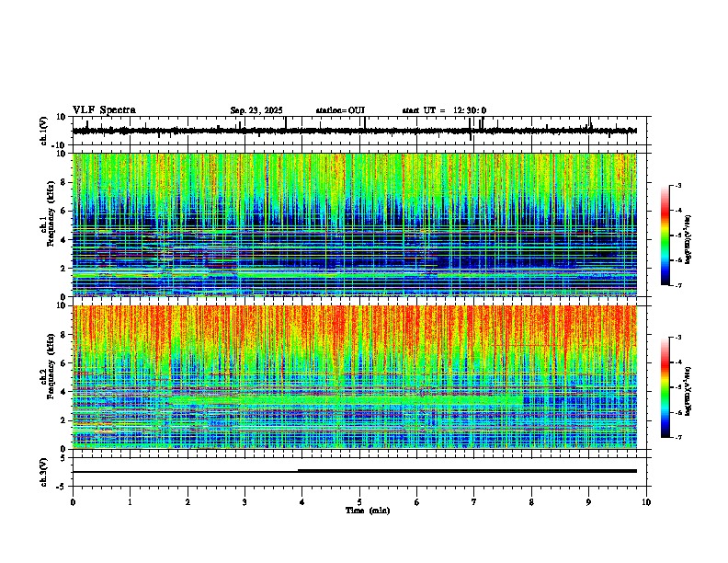Click the "ch.1(V)" waveform axis label
The image size is (728, 563).
[x=44, y=131]
